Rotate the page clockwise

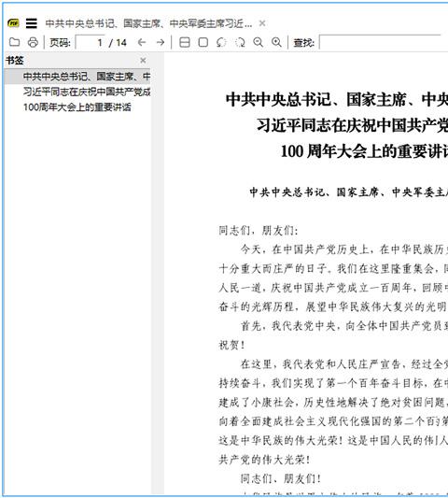240,42
